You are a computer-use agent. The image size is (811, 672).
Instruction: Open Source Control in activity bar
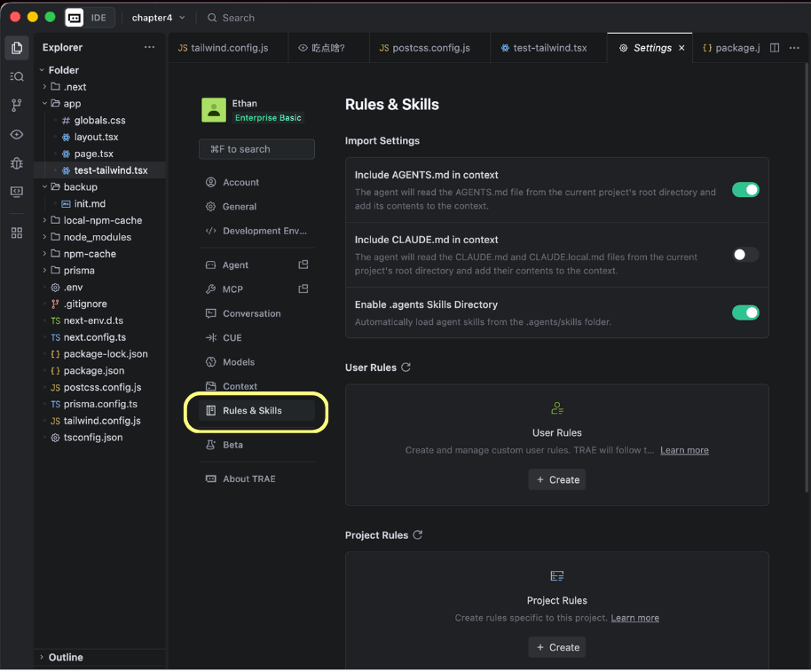coord(17,106)
